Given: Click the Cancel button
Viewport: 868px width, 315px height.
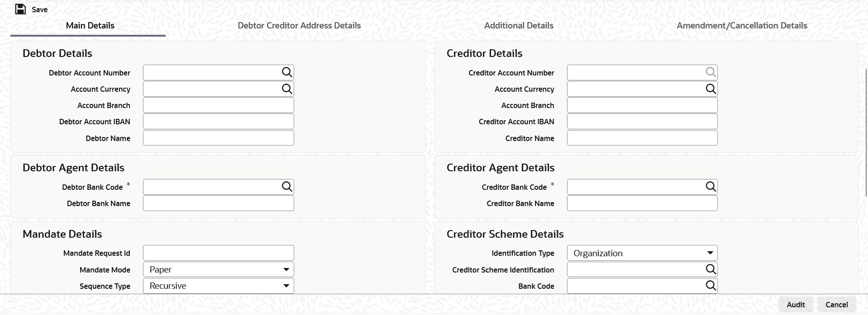Looking at the screenshot, I should click(x=836, y=305).
